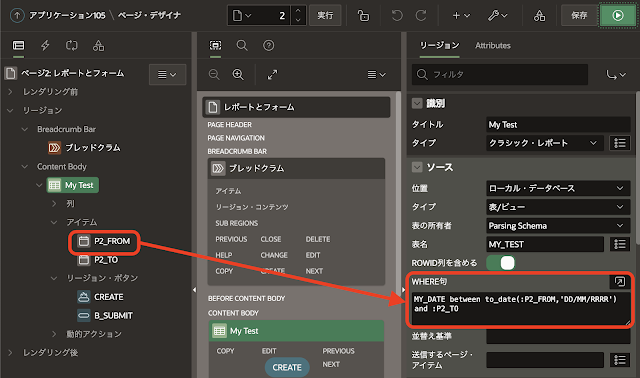Open the region タイプ dropdown (クラシック・レポート)
The width and height of the screenshot is (640, 378).
[544, 143]
